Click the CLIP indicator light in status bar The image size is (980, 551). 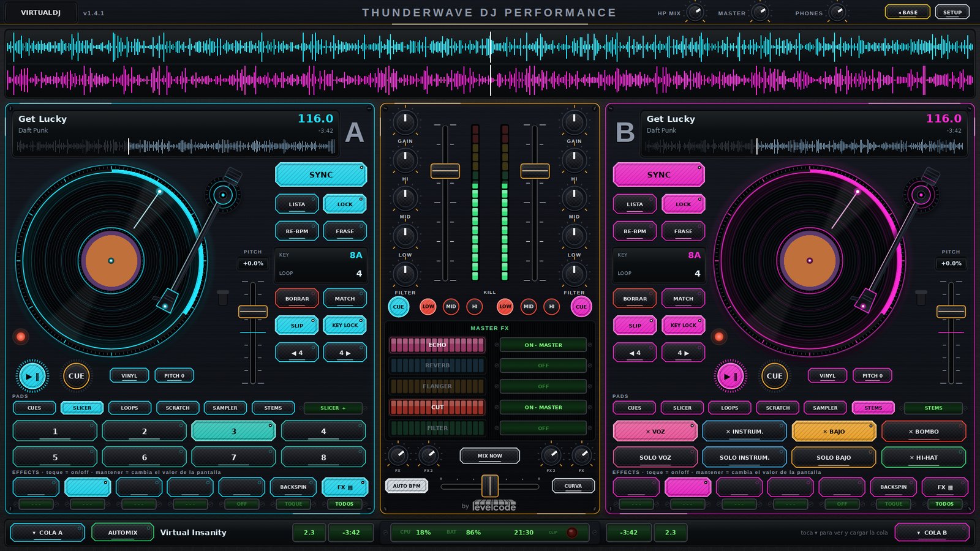tap(572, 533)
